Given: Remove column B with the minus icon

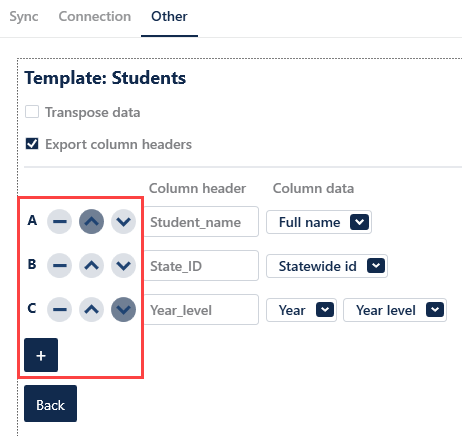Looking at the screenshot, I should pos(59,265).
